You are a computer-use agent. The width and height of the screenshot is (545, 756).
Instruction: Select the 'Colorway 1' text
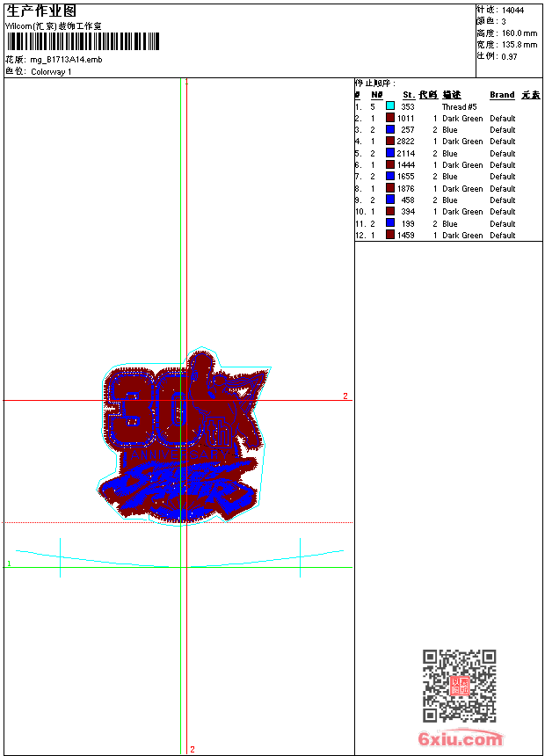(x=51, y=72)
